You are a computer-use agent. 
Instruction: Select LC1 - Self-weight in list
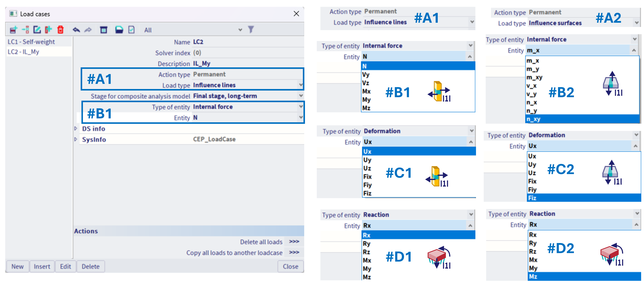(31, 42)
